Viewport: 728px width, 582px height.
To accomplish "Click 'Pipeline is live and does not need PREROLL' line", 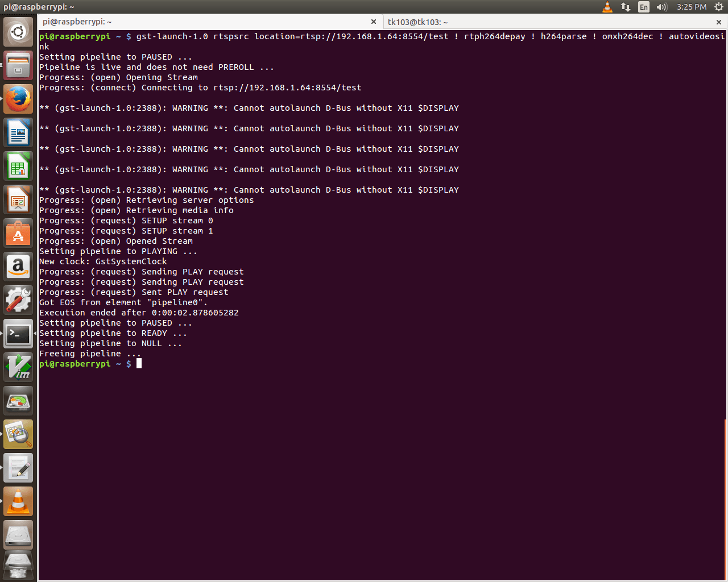I will [156, 67].
